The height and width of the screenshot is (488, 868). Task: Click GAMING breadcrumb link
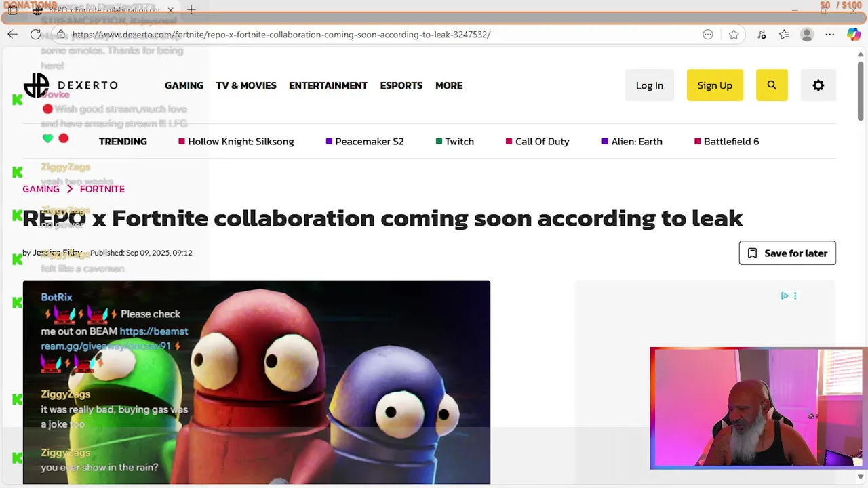click(41, 189)
